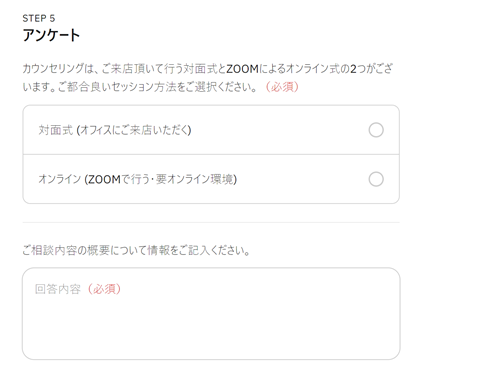Focus the 回答内容 answer text area
Screen dimensions: 500x370
pos(211,314)
